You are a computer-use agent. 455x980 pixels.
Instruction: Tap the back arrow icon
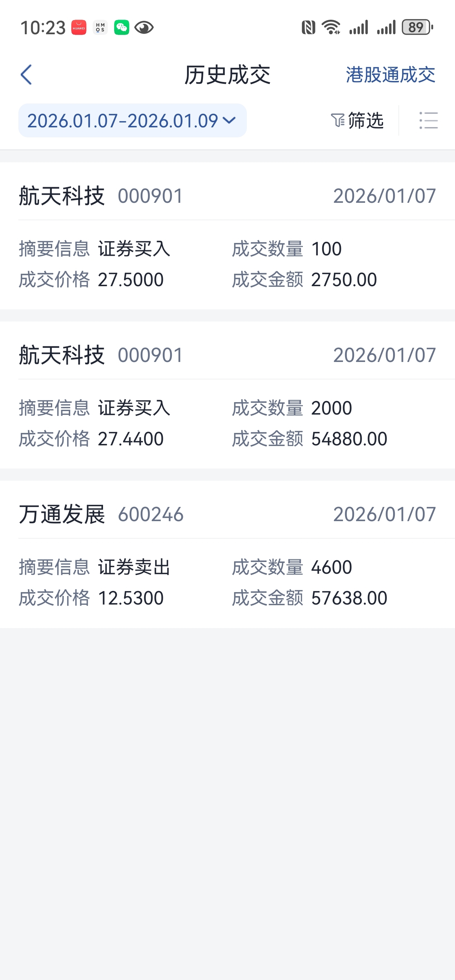click(x=26, y=74)
